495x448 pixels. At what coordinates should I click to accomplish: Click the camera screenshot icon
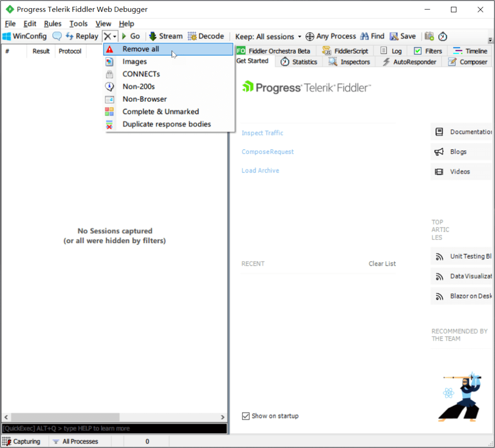pos(429,36)
